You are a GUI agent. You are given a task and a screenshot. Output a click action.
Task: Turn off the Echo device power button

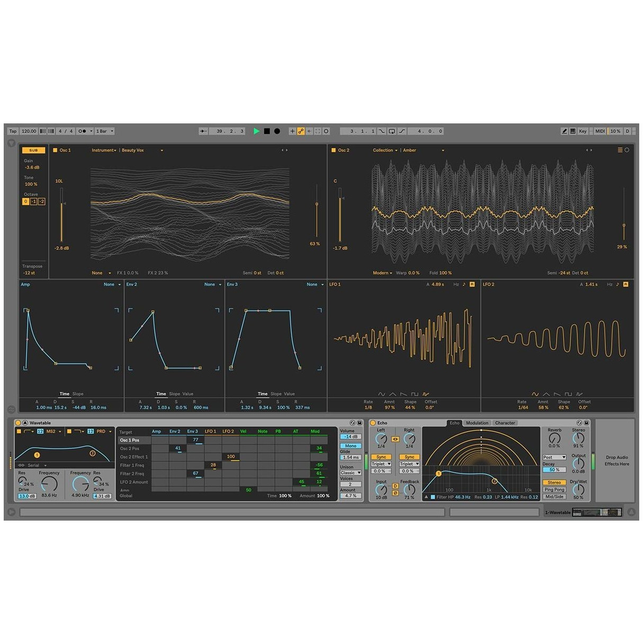point(373,423)
